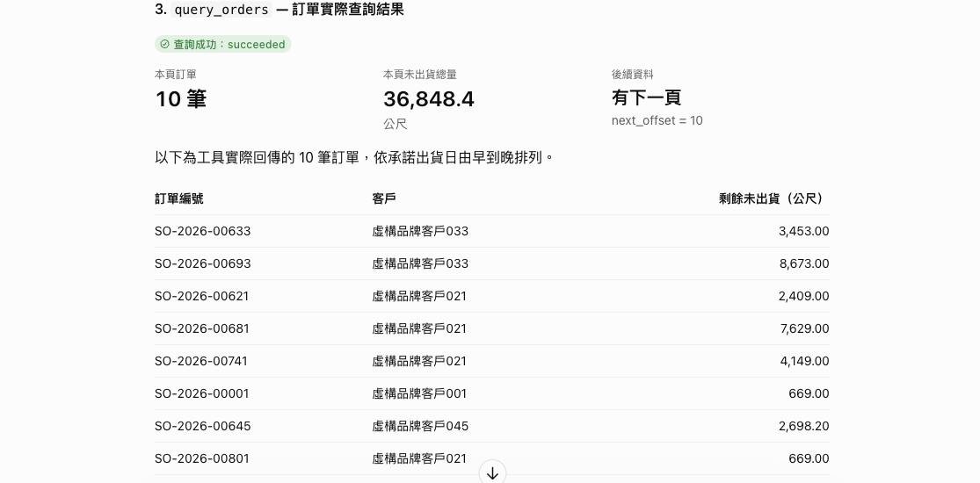Click the scroll-down arrow button
Image resolution: width=980 pixels, height=483 pixels.
(x=492, y=473)
